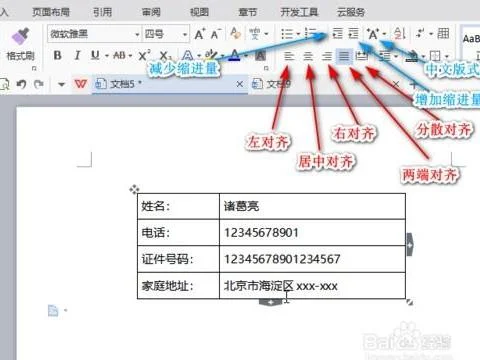The image size is (480, 360).
Task: Center text with the center-align icon
Action: (308, 55)
